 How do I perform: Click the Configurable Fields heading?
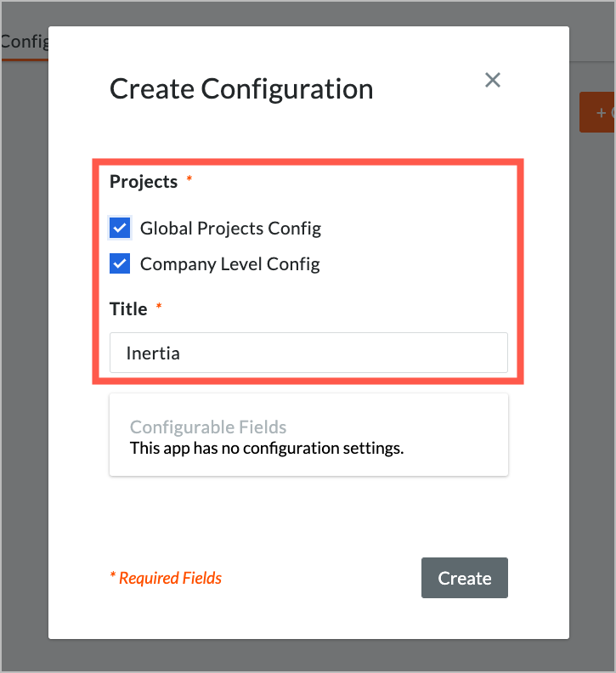pos(208,427)
